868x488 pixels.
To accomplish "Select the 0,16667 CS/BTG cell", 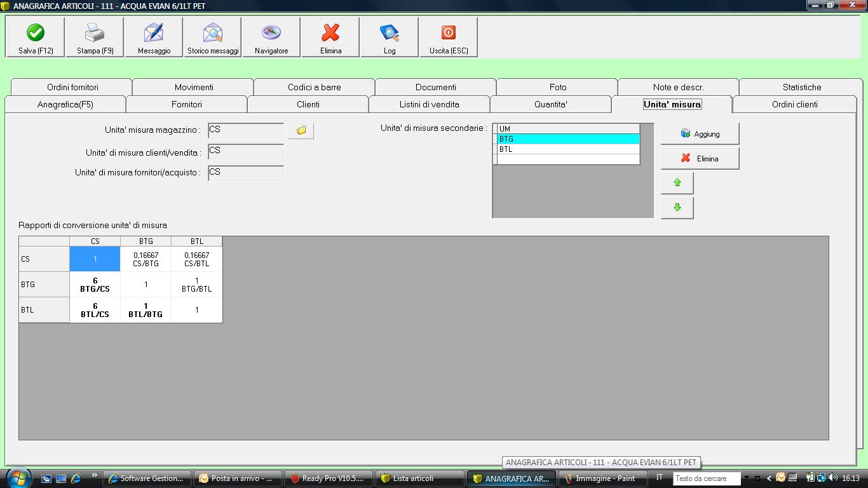I will coord(146,259).
